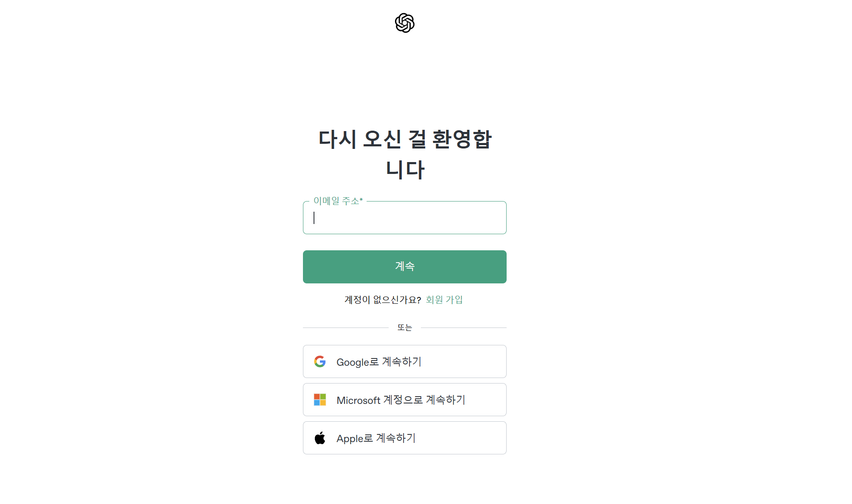The height and width of the screenshot is (504, 852).
Task: Click the 또는 divider text
Action: coord(404,328)
